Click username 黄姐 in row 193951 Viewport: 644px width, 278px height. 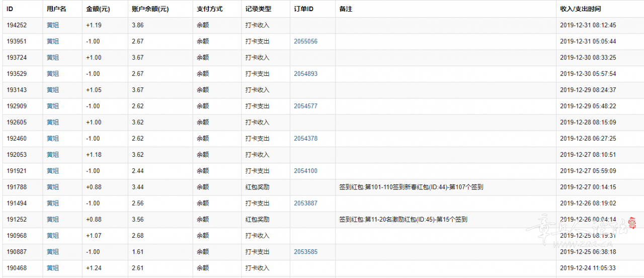pyautogui.click(x=53, y=41)
